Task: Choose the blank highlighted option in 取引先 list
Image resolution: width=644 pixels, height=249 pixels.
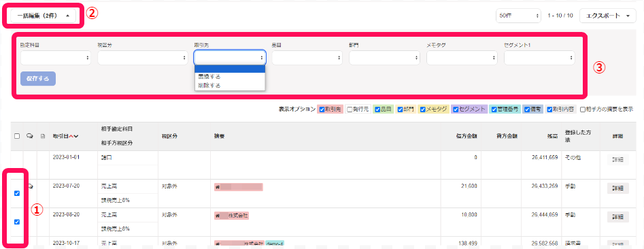Action: (x=230, y=69)
